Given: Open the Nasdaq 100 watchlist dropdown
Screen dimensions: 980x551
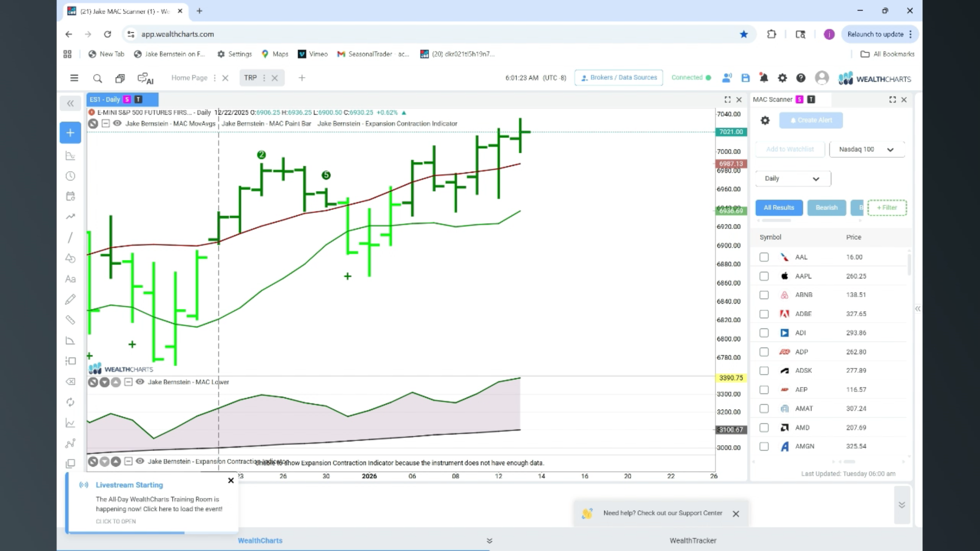Looking at the screenshot, I should tap(867, 149).
